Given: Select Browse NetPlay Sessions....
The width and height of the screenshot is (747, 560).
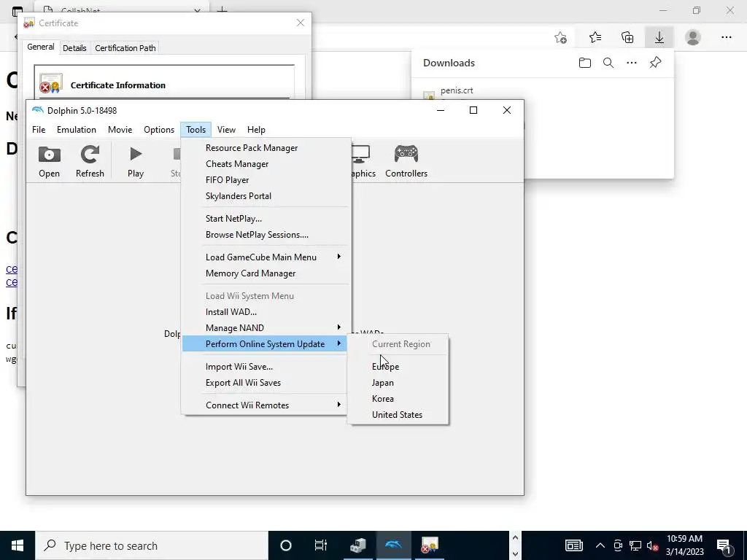Looking at the screenshot, I should point(266,235).
